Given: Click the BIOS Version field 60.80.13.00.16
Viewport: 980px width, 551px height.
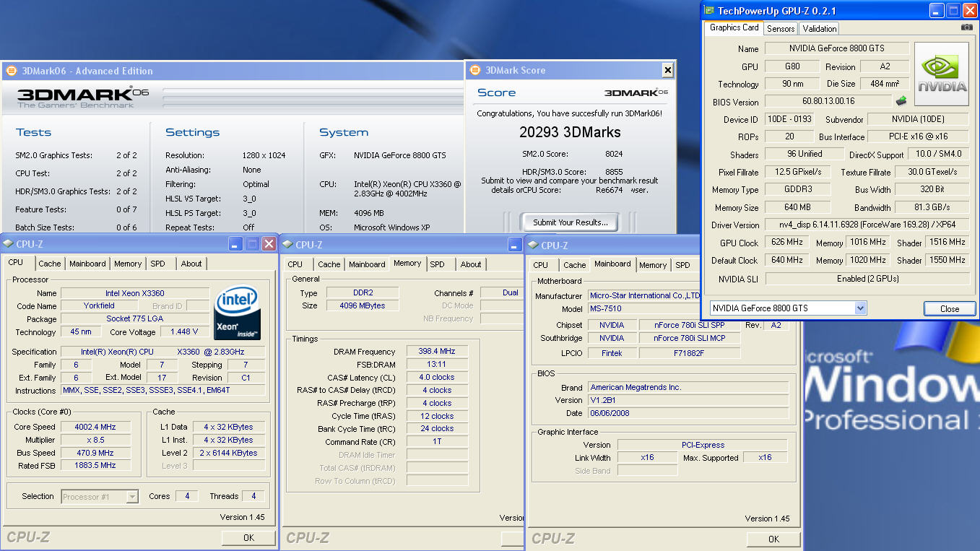Looking at the screenshot, I should click(828, 102).
